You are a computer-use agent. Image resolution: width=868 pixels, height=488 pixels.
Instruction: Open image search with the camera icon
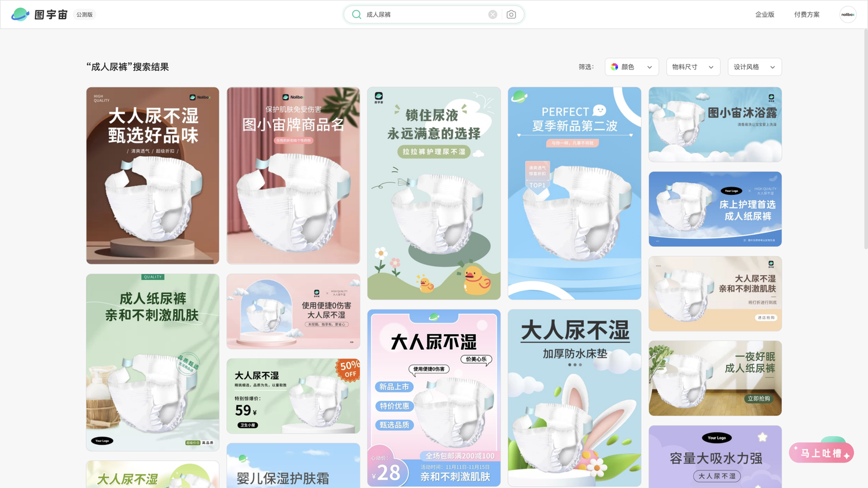click(511, 14)
